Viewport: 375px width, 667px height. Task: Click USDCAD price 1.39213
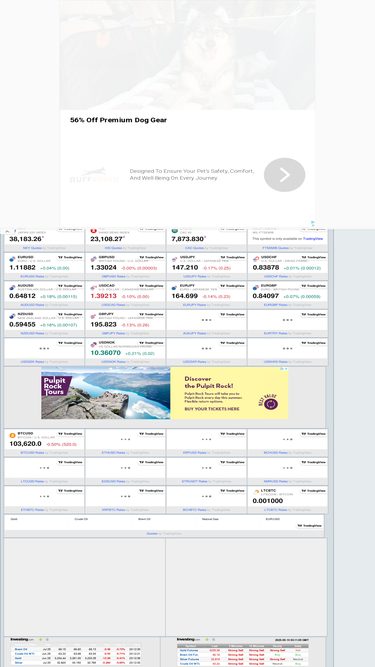pos(104,296)
